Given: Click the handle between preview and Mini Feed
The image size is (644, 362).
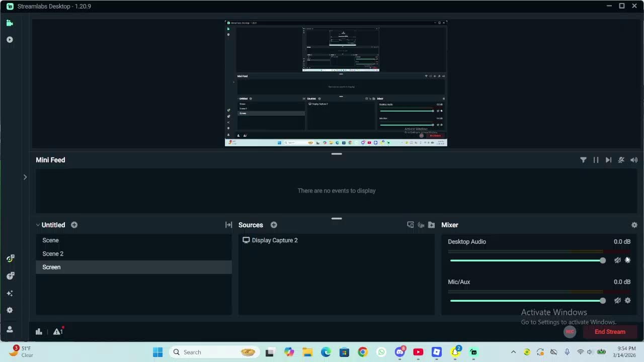Looking at the screenshot, I should 337,153.
